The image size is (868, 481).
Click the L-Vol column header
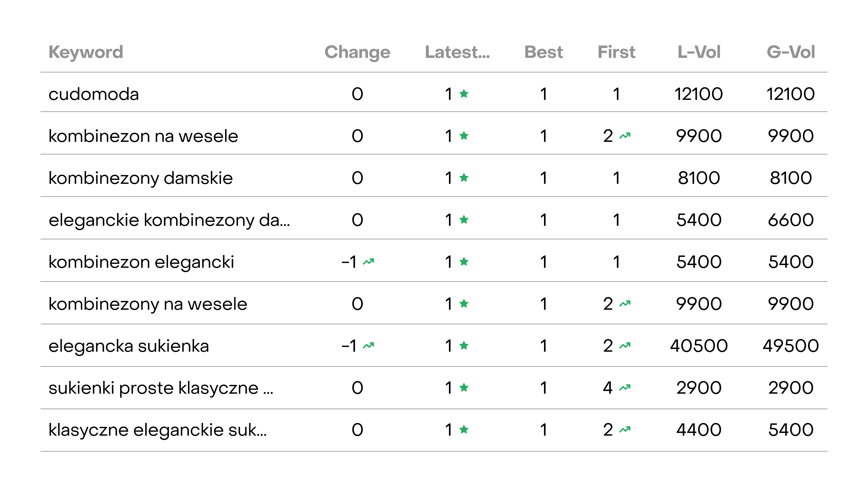pos(699,52)
